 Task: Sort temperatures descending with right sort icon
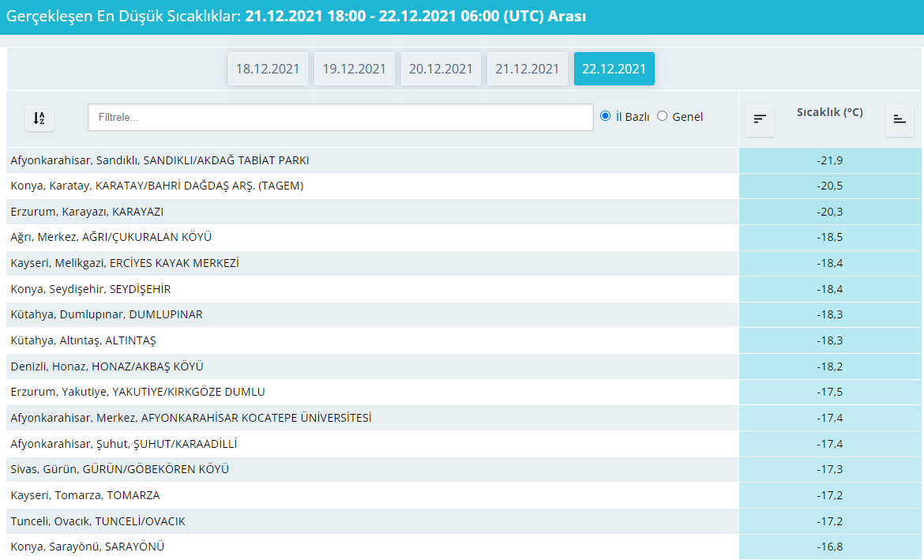[900, 120]
